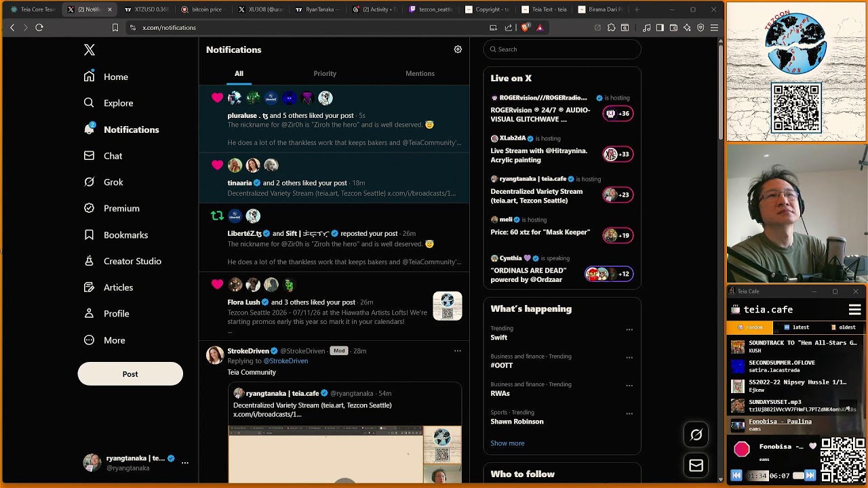
Task: Switch to the XTZUSD browser tab
Action: coord(146,9)
